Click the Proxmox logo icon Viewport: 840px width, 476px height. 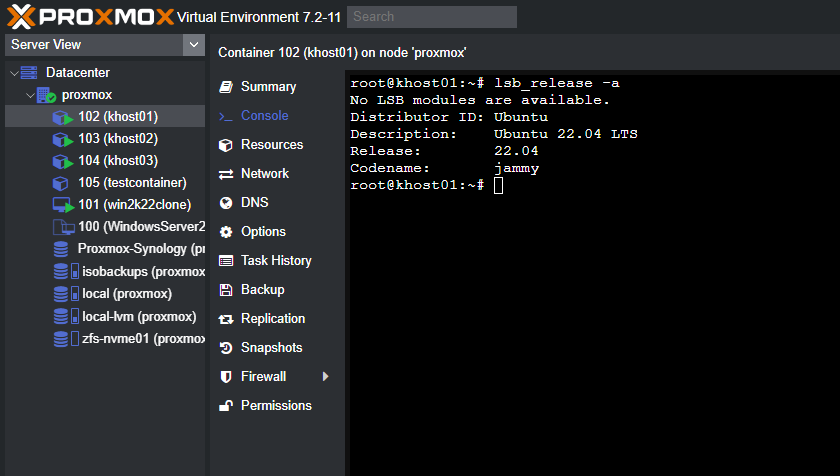19,16
